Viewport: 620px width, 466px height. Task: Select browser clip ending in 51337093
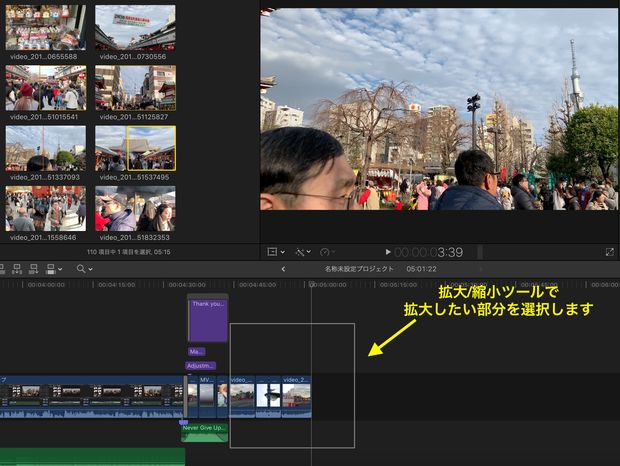pos(45,147)
